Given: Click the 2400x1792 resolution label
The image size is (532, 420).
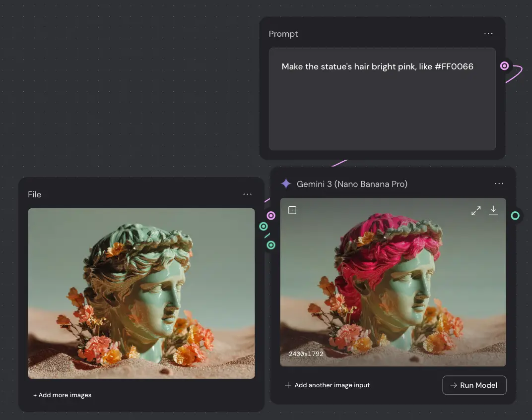Looking at the screenshot, I should [x=306, y=354].
